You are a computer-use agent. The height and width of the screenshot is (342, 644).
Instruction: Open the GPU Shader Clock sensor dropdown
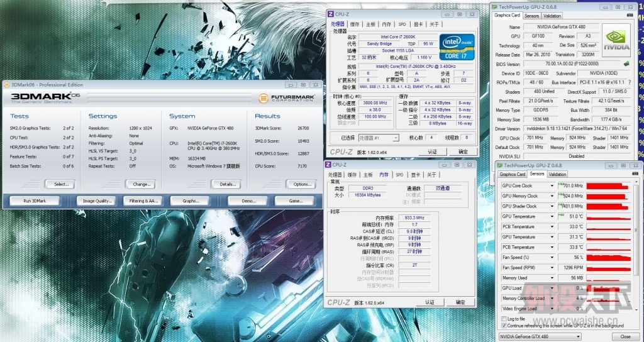[x=552, y=206]
